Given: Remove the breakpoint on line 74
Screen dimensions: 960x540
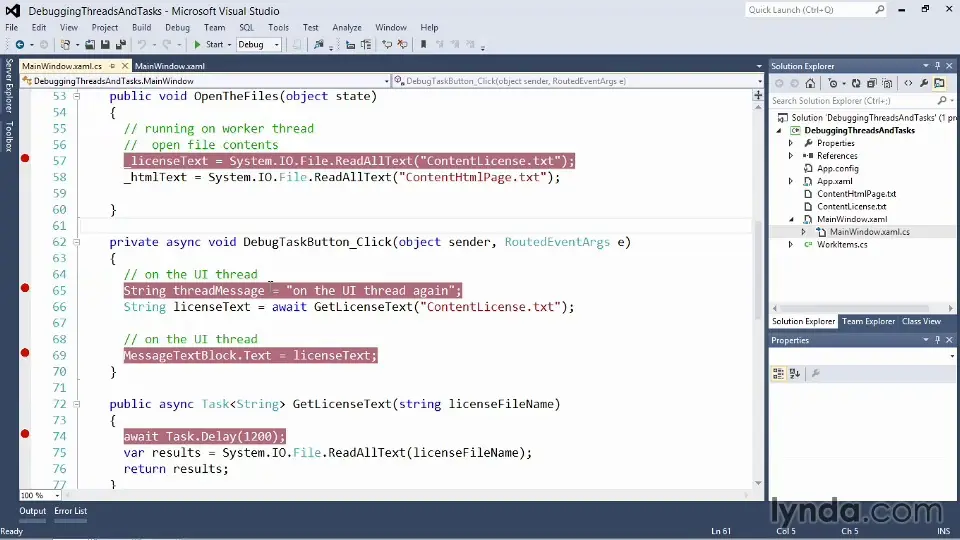Looking at the screenshot, I should 25,434.
